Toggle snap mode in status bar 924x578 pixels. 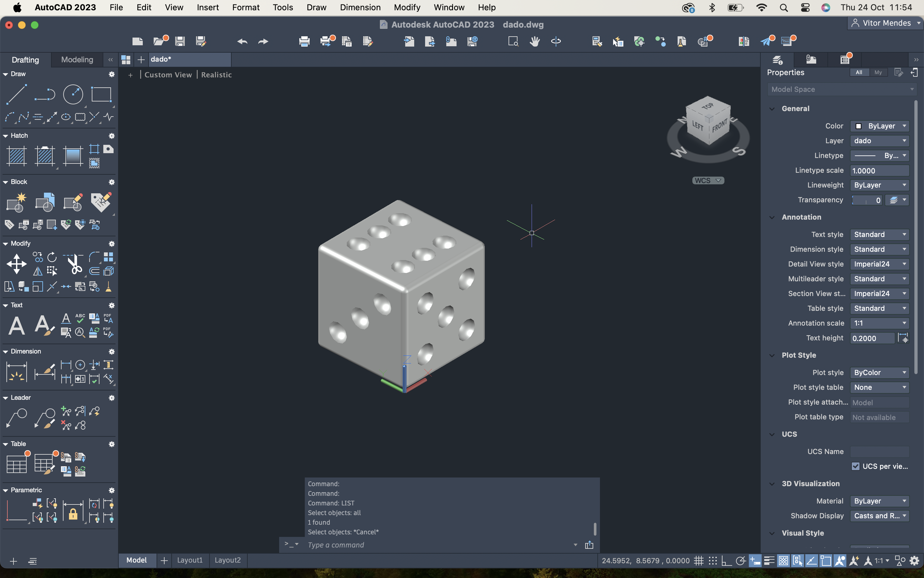coord(713,561)
